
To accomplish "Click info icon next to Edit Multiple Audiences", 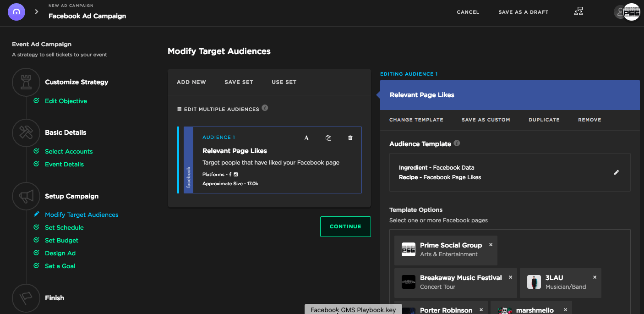I will [x=265, y=108].
